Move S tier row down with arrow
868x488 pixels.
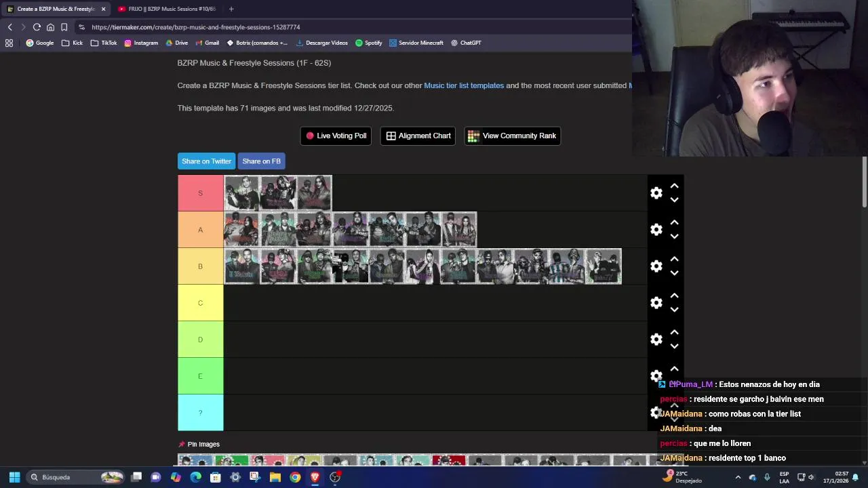click(674, 200)
